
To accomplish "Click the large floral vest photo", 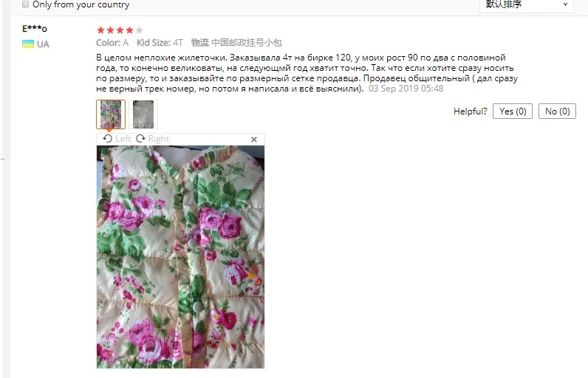I will 180,257.
